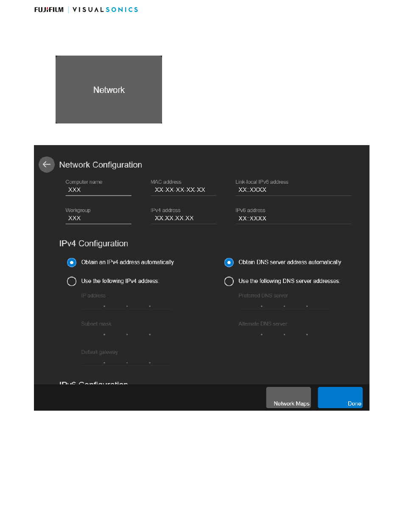This screenshot has width=403, height=532.
Task: Click the Subnet mask input
Action: 126,333
